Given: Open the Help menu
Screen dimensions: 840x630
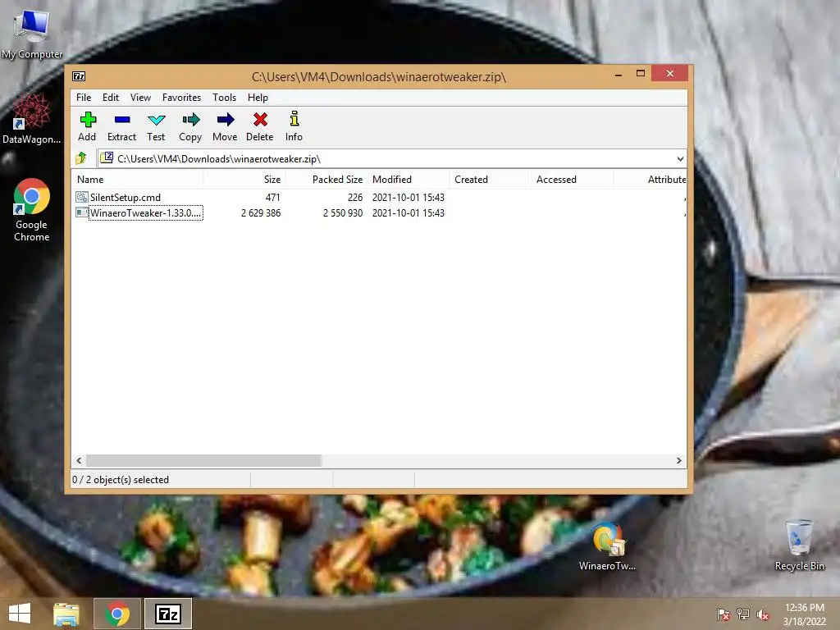Looking at the screenshot, I should (x=258, y=98).
